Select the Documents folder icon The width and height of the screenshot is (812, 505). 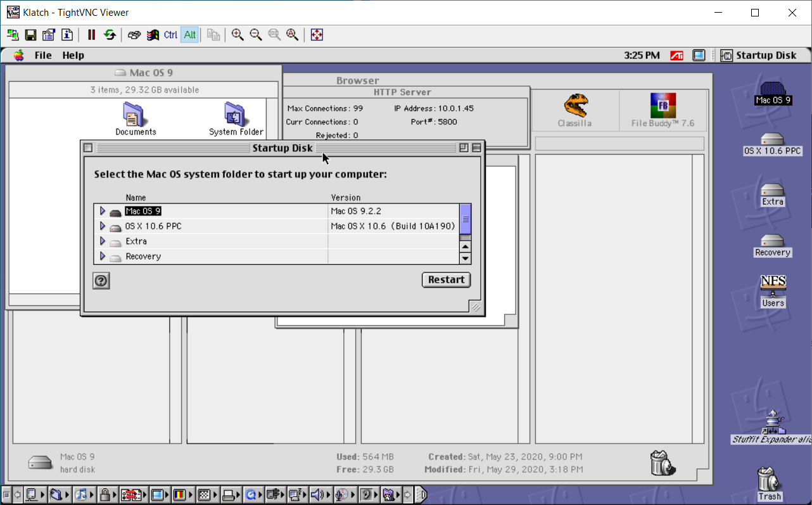(x=135, y=114)
